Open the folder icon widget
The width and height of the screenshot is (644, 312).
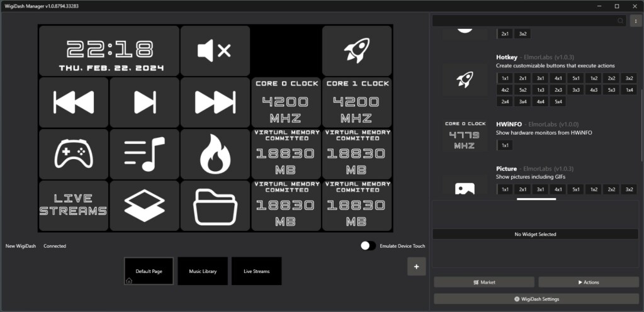(x=215, y=206)
